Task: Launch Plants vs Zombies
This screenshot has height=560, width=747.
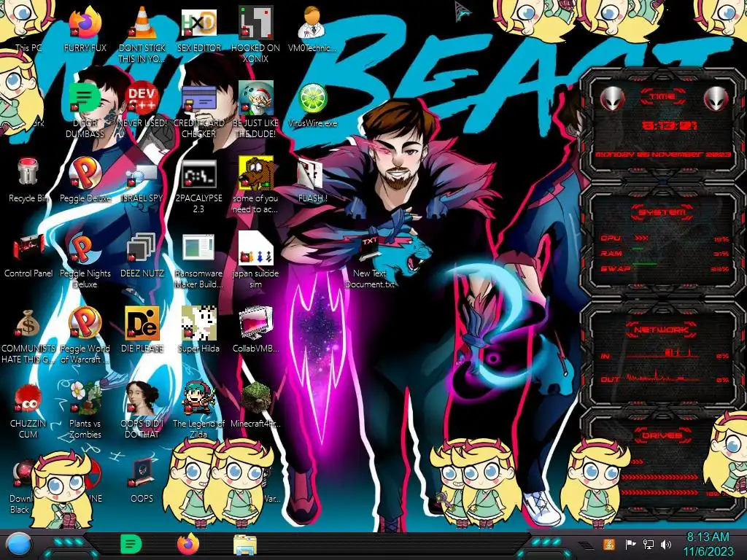Action: (85, 411)
